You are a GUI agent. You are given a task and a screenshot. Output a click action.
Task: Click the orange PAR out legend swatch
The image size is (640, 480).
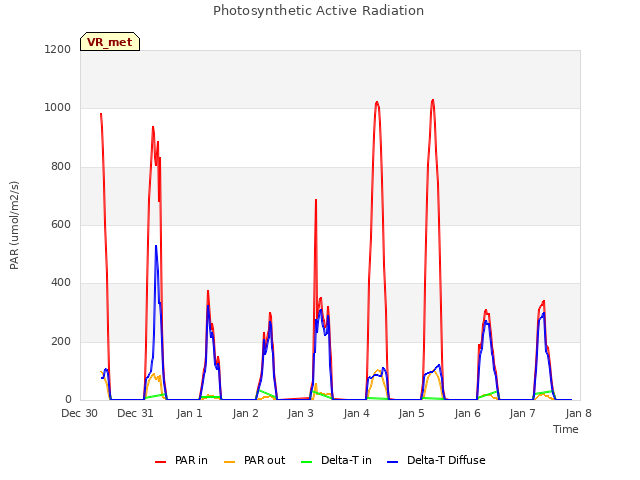(x=229, y=462)
